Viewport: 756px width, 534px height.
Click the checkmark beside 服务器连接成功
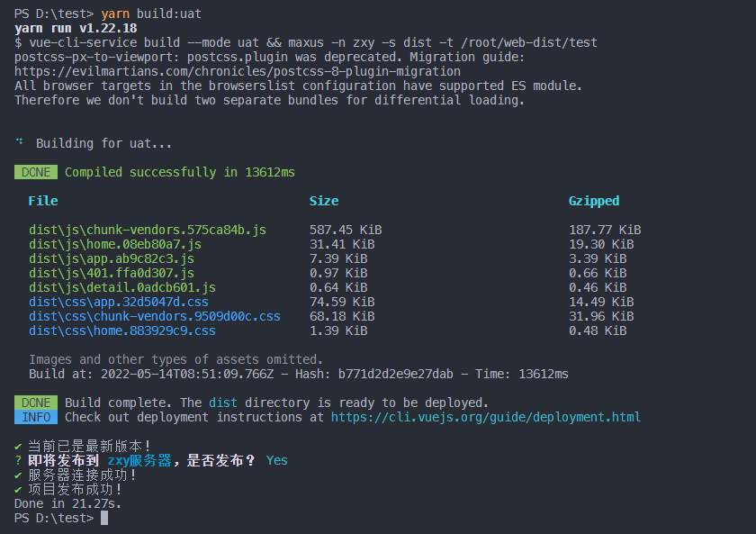pos(19,475)
